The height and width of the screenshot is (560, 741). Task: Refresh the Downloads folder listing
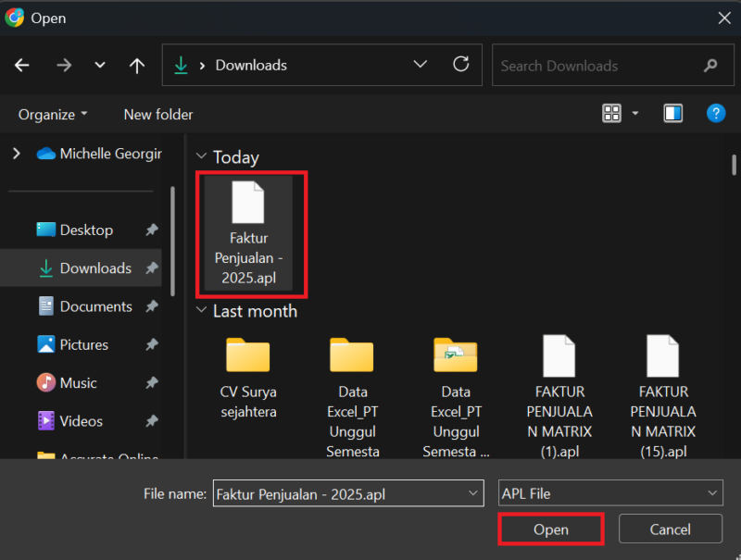click(460, 65)
